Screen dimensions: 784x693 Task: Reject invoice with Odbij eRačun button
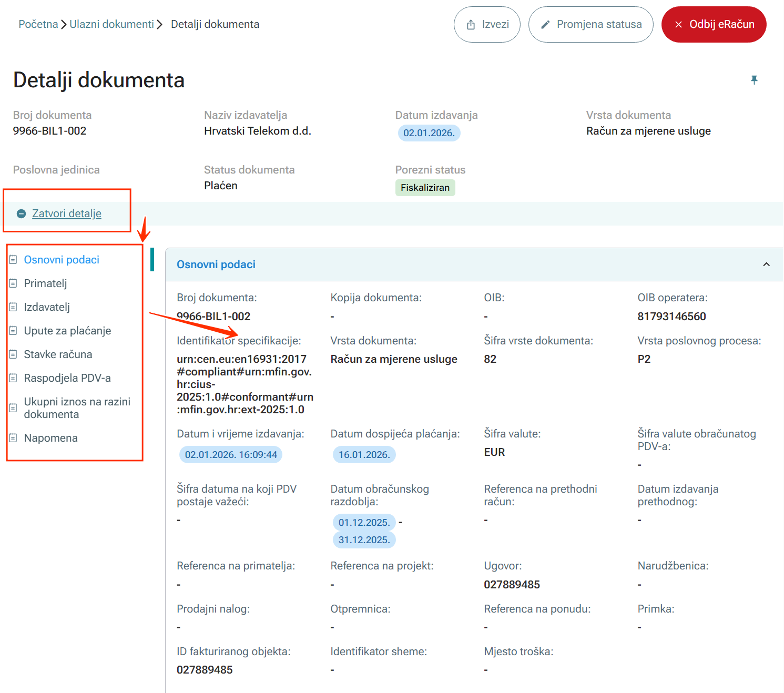(714, 25)
